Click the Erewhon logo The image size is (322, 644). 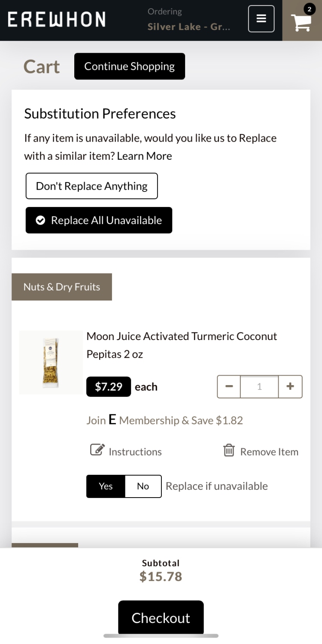(56, 19)
